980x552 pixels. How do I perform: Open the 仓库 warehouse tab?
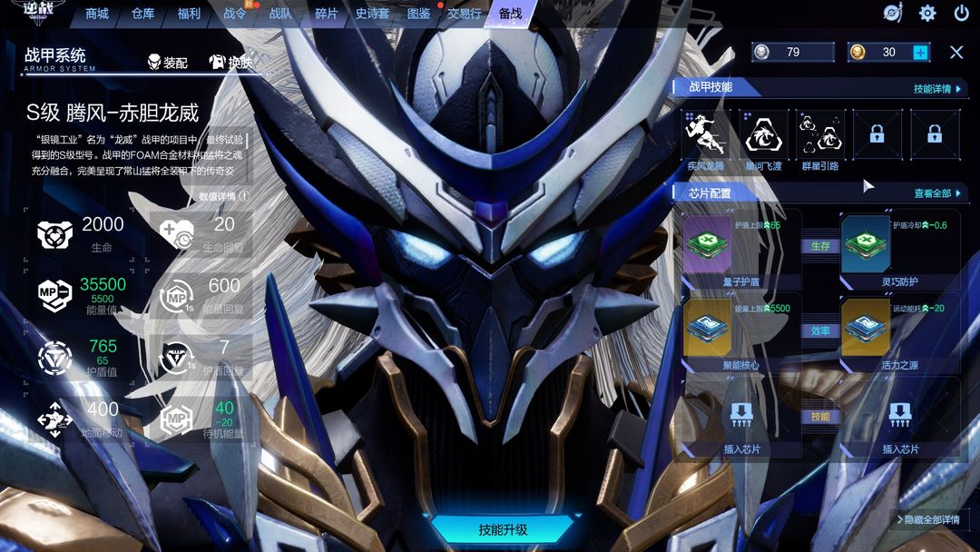tap(143, 13)
